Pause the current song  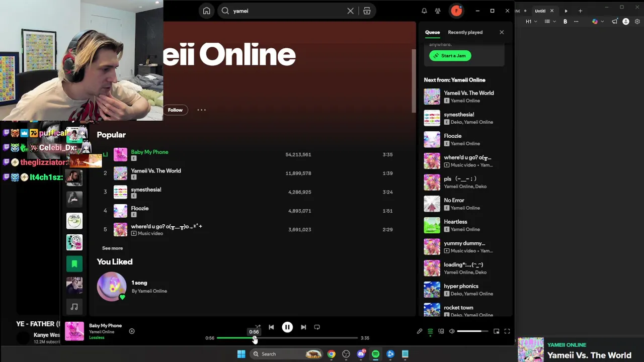point(287,327)
